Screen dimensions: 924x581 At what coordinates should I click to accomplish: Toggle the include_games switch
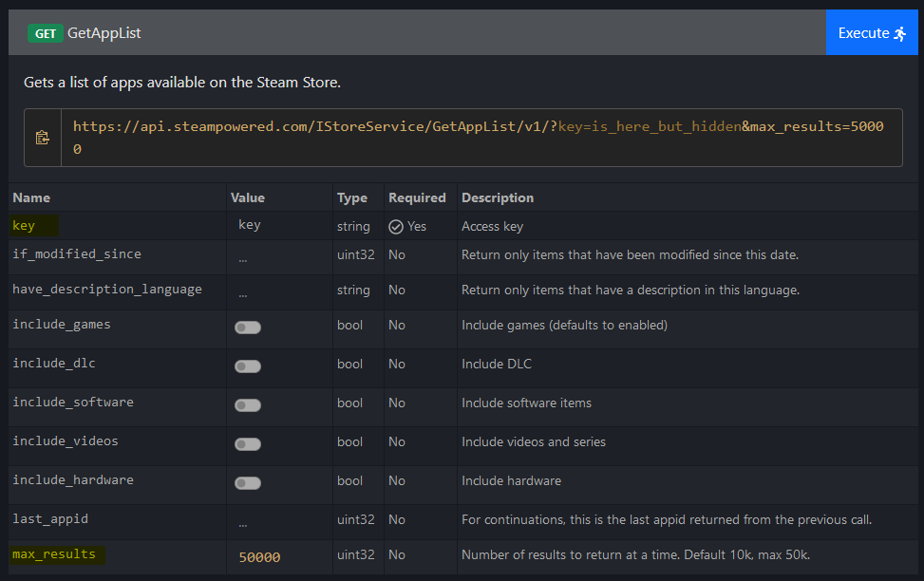(248, 328)
